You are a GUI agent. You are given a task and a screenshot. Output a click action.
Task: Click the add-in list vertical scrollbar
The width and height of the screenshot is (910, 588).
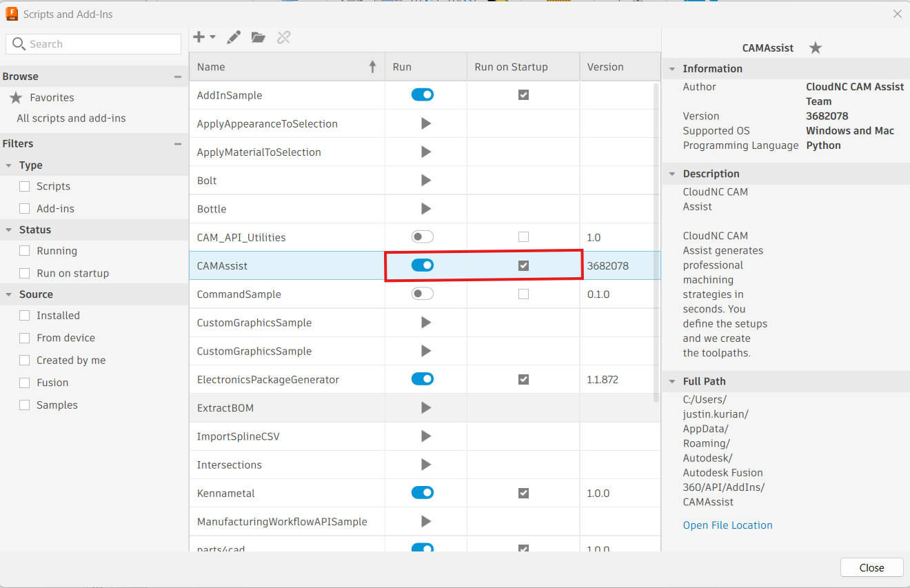(x=656, y=241)
